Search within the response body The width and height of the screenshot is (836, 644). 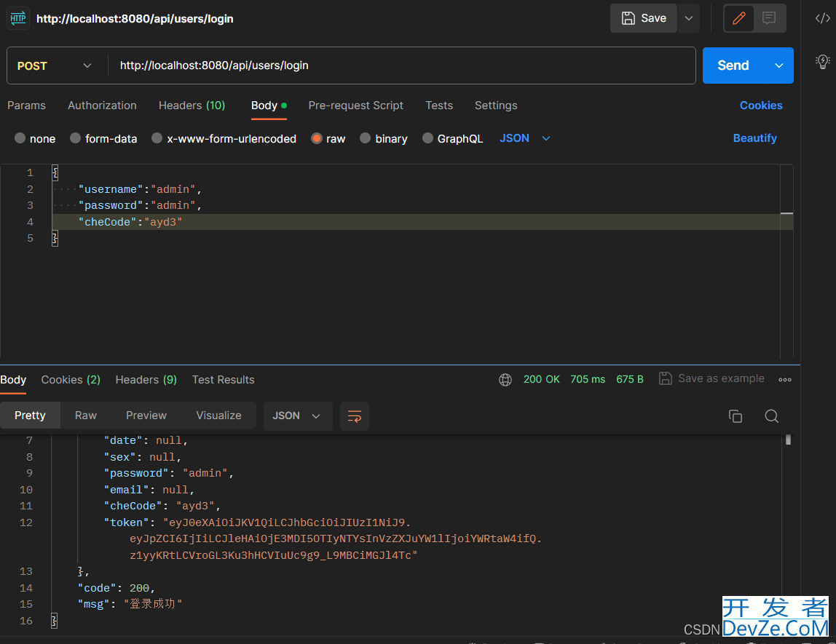771,416
